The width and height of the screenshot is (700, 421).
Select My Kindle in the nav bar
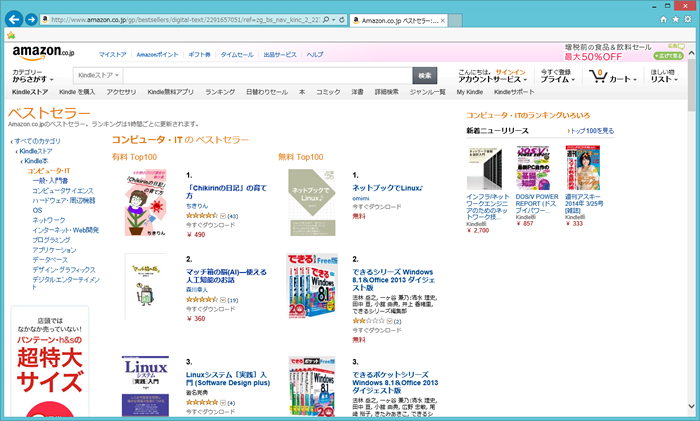[470, 92]
